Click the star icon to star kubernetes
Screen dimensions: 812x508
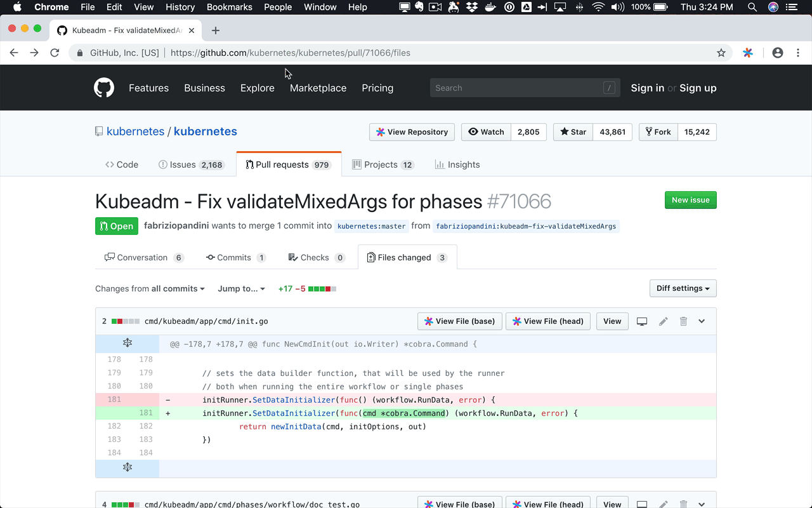pos(565,132)
